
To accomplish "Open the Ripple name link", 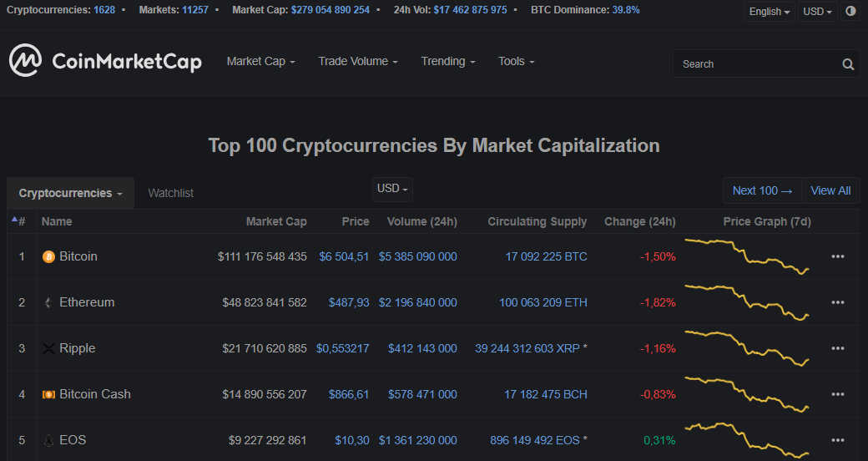I will point(78,348).
